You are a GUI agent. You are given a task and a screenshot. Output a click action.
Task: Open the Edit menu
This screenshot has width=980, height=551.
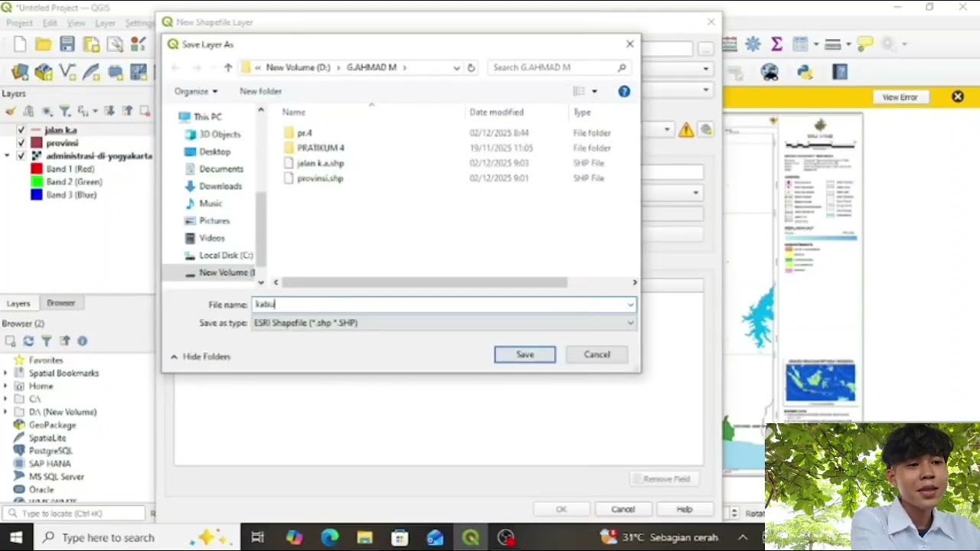(50, 24)
